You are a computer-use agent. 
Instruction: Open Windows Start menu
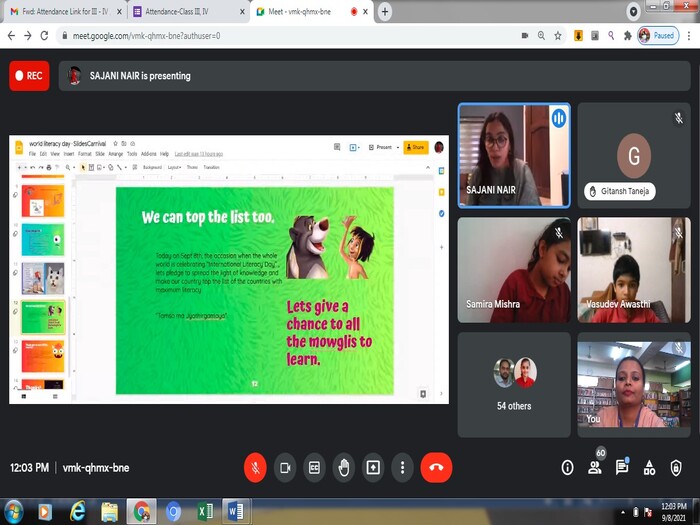13,512
